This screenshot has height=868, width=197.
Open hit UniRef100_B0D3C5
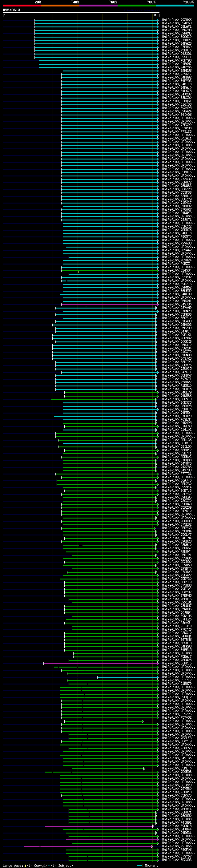177,403
